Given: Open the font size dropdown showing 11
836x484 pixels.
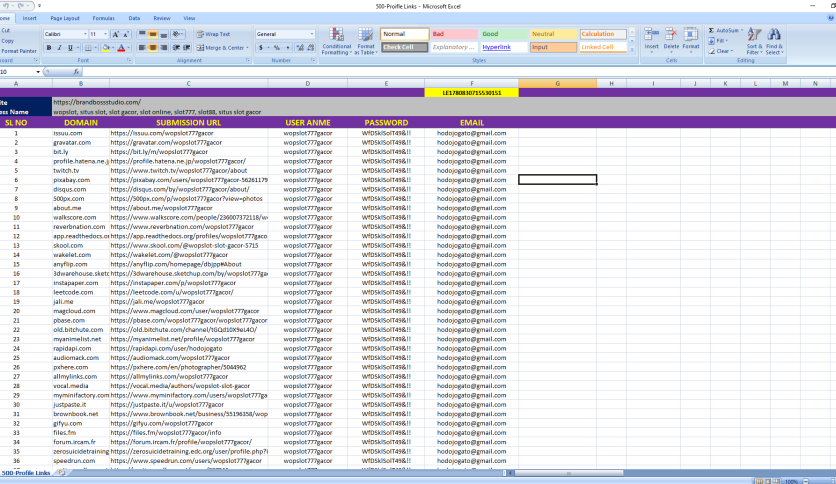Looking at the screenshot, I should click(105, 34).
